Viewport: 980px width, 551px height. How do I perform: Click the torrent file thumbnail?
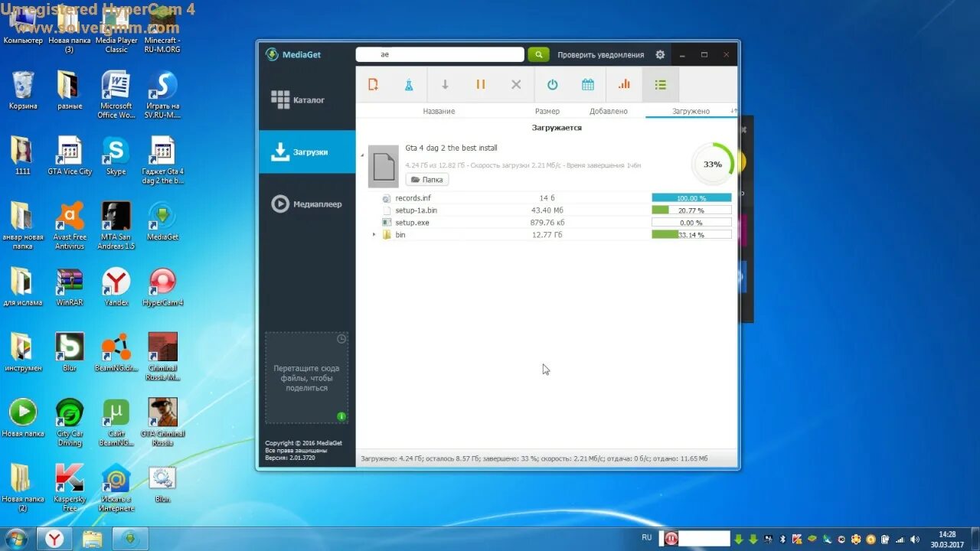(384, 166)
